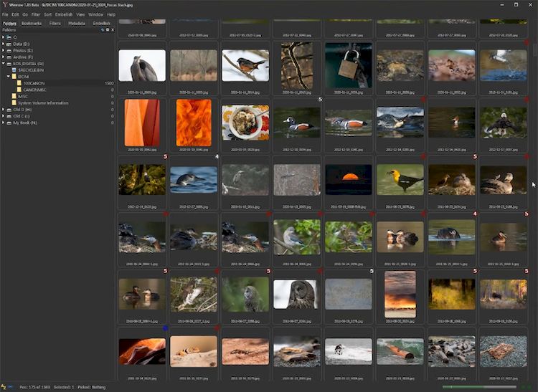Select the sunset over dark horizon thumbnail
The image size is (538, 392).
point(349,181)
